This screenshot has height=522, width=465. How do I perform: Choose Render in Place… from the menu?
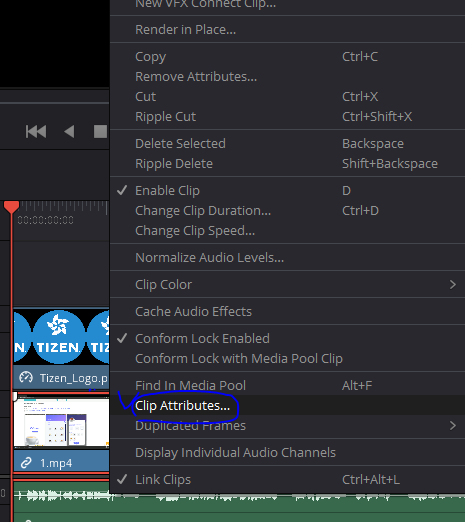287,29
